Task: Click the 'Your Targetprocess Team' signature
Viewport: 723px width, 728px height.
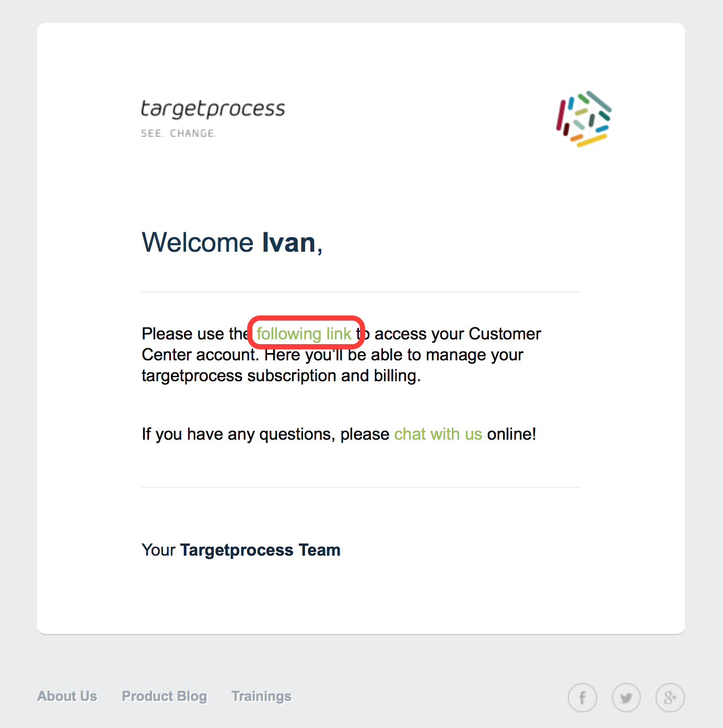Action: [x=241, y=550]
